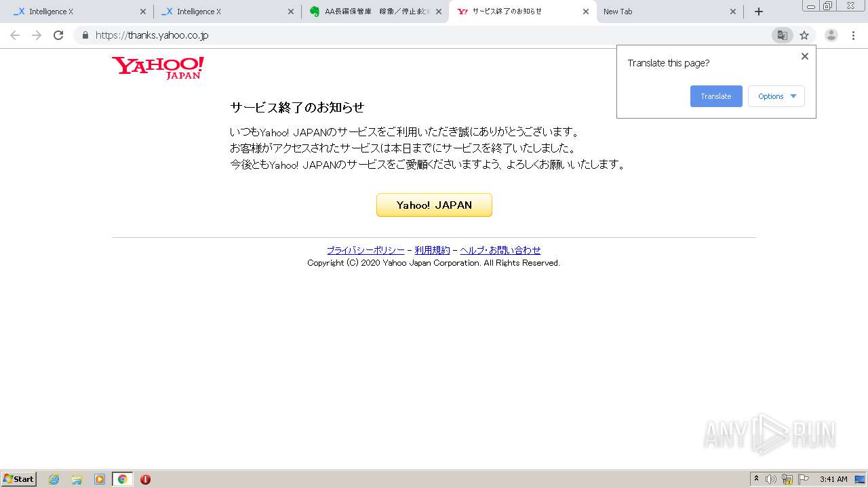
Task: Bookmark this page with the star icon
Action: (804, 35)
